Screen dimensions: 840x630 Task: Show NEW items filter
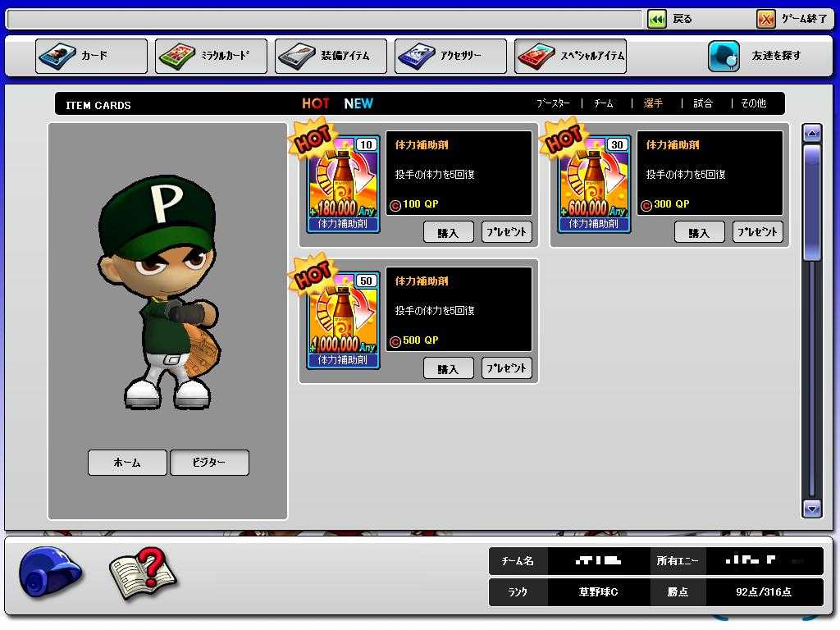pos(358,103)
